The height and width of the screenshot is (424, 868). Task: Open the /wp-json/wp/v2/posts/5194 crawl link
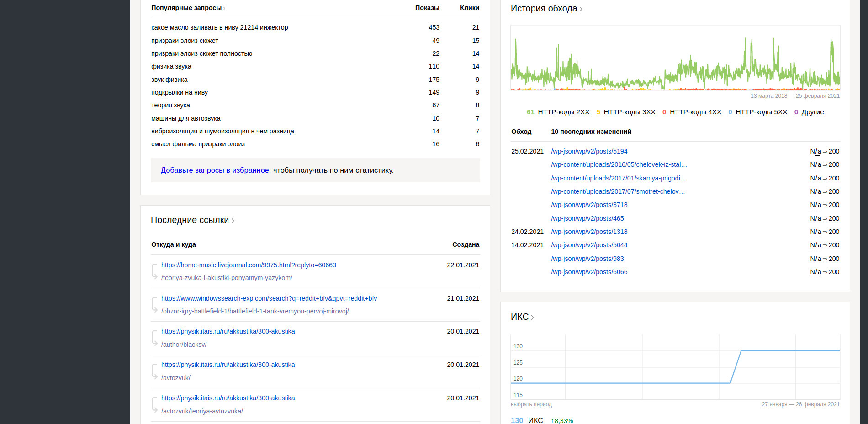pos(589,151)
